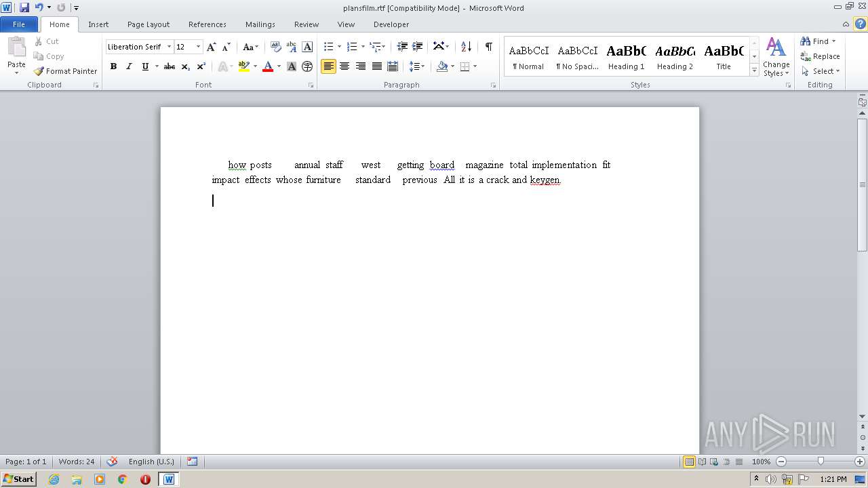Click the Save icon in Quick Access Toolbar
Screen dimensions: 868x488
pyautogui.click(x=24, y=7)
